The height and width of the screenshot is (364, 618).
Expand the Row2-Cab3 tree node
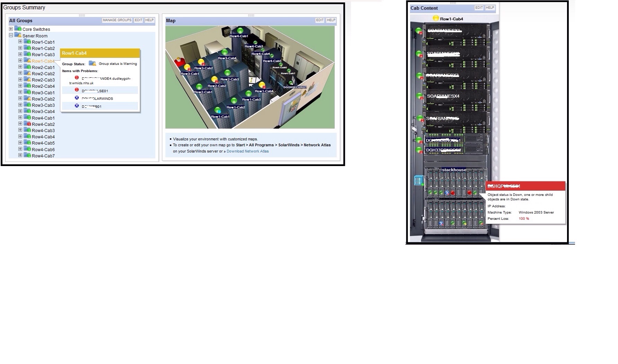click(x=20, y=80)
